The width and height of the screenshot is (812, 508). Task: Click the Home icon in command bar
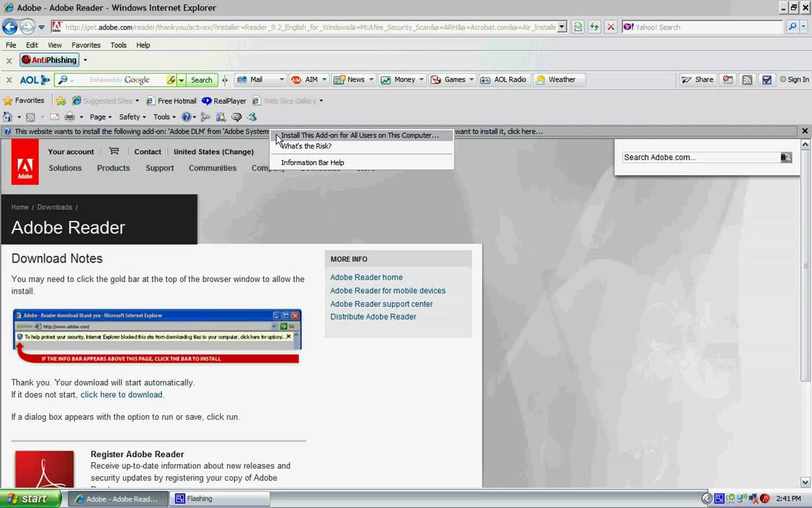coord(7,117)
